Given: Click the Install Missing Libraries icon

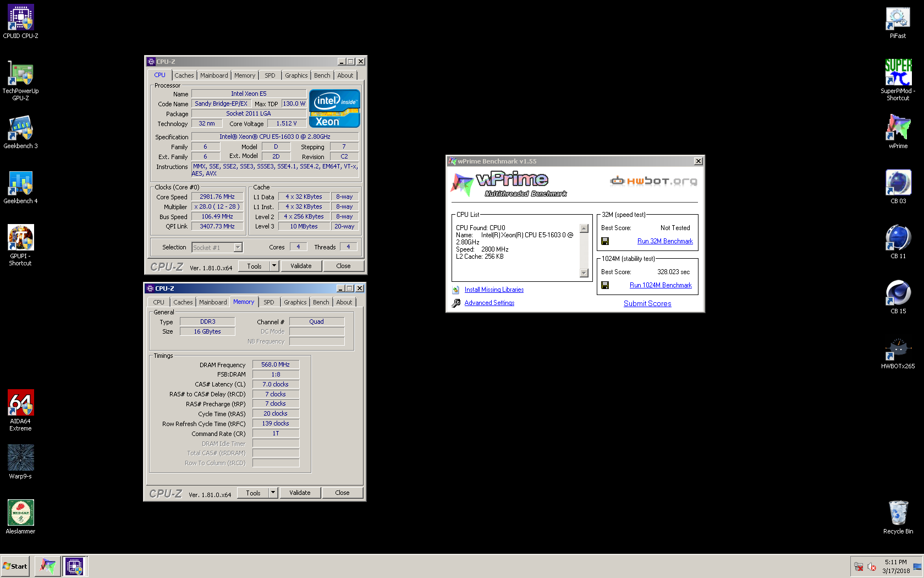Looking at the screenshot, I should 456,290.
